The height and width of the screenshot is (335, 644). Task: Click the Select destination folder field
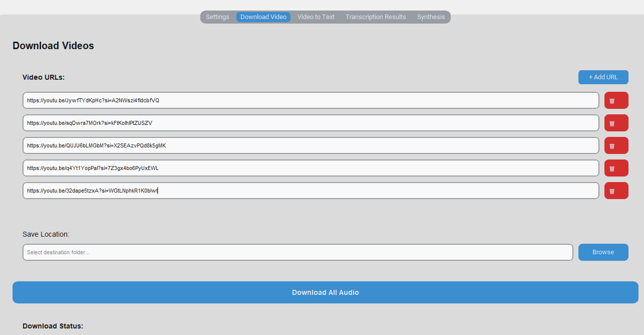298,252
